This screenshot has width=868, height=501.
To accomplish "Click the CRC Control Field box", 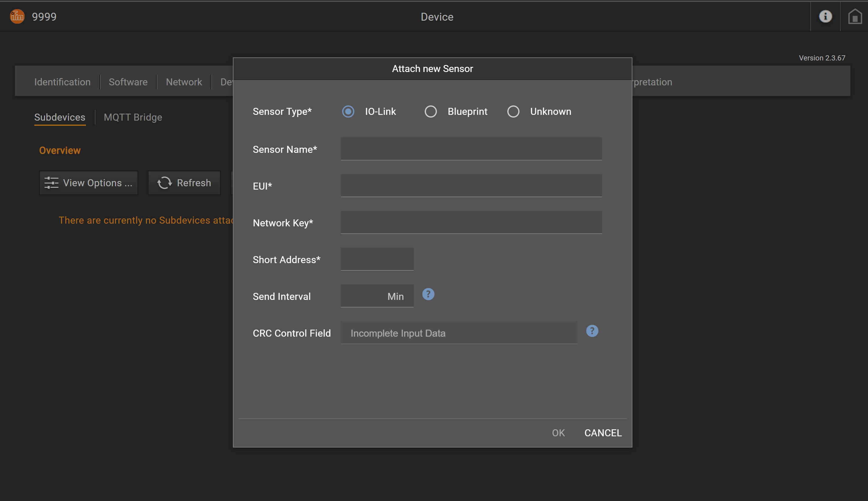I will point(459,333).
